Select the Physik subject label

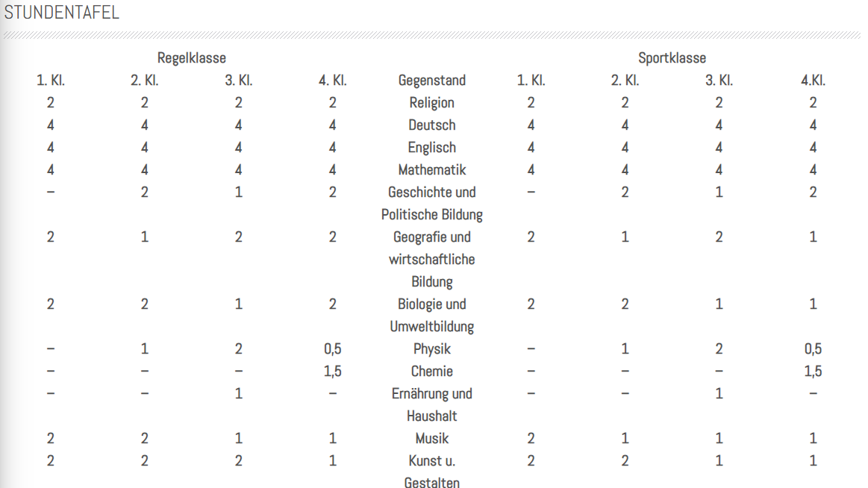tap(432, 349)
